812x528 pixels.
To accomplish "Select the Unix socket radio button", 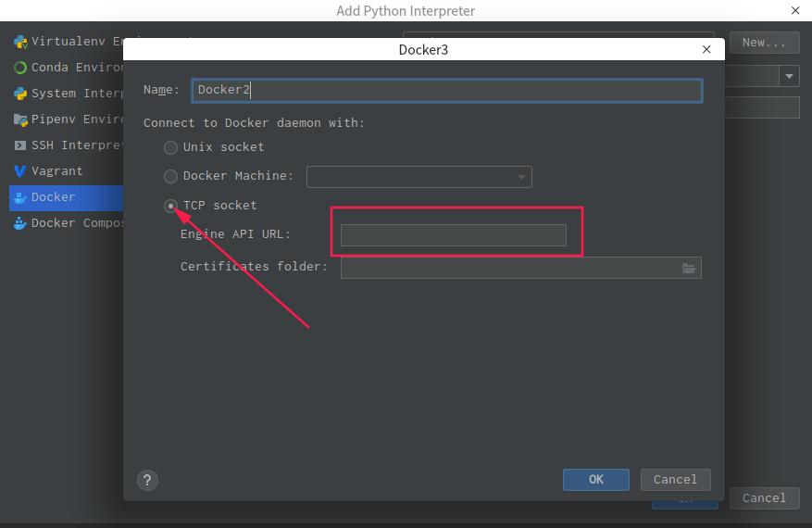I will [171, 147].
